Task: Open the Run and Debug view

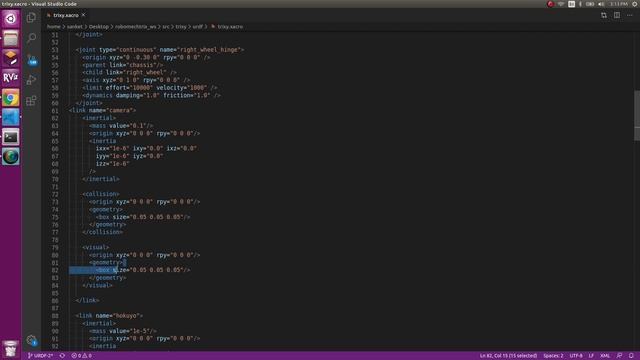Action: click(x=31, y=80)
